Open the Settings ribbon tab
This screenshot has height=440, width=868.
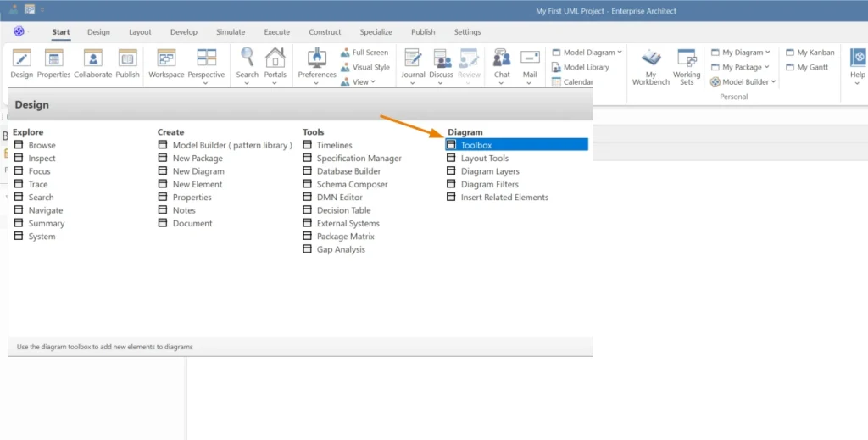tap(467, 32)
